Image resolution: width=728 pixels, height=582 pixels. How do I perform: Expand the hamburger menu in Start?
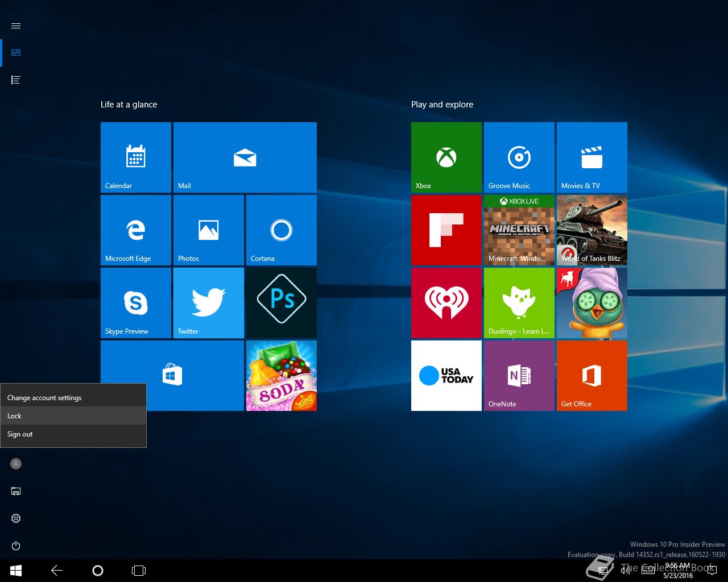16,26
